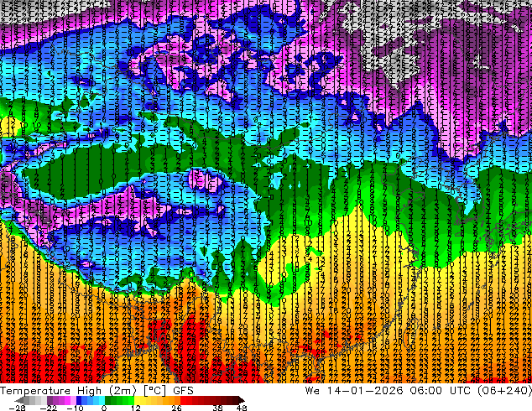Click the '0' legend label
Screen dimensions: 532x411
104,408
